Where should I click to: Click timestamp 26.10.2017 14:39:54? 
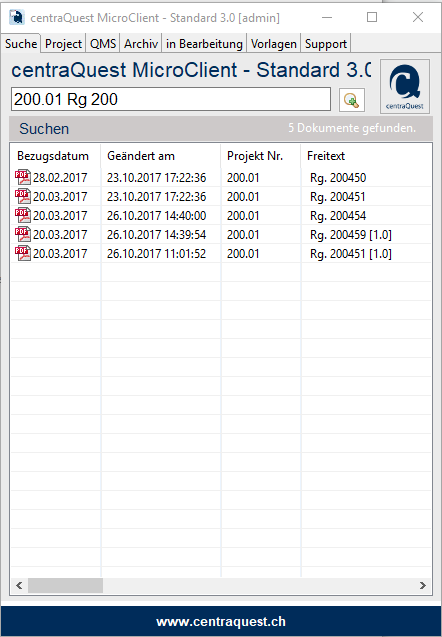[156, 234]
